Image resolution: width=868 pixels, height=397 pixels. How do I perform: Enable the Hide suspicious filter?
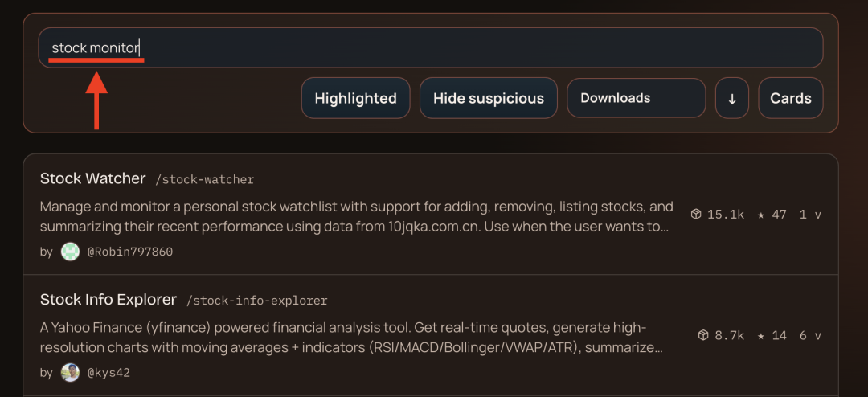[489, 98]
